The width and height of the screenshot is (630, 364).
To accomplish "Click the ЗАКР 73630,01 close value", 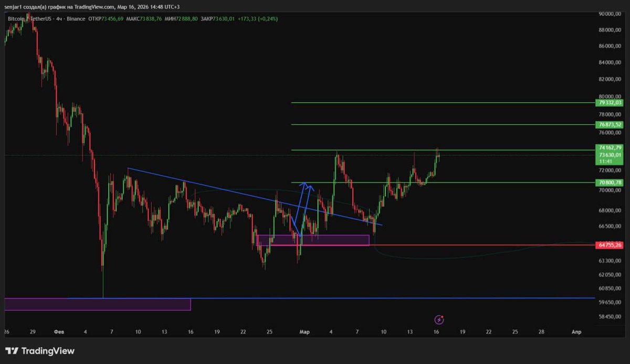I will coord(217,18).
